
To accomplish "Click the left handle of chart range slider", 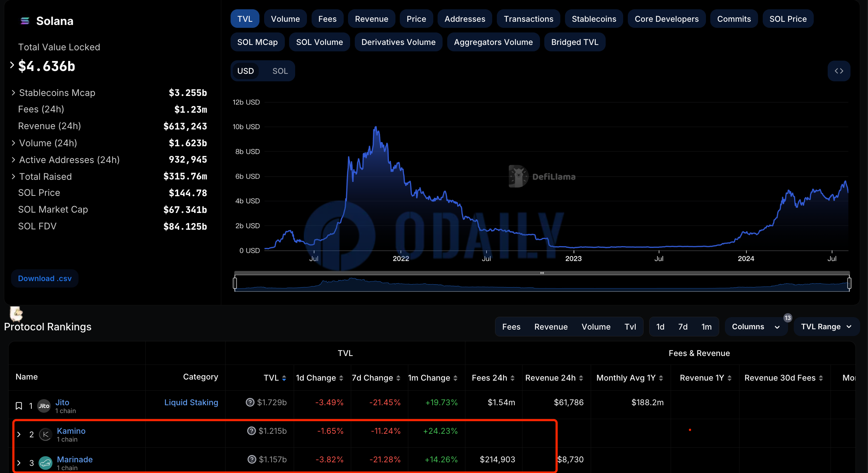I will tap(235, 283).
